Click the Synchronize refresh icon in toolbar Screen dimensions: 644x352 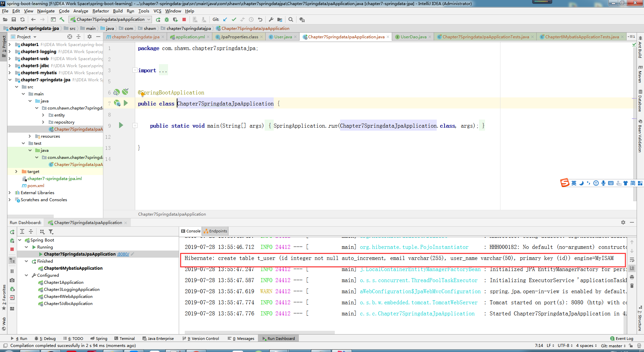[x=22, y=19]
